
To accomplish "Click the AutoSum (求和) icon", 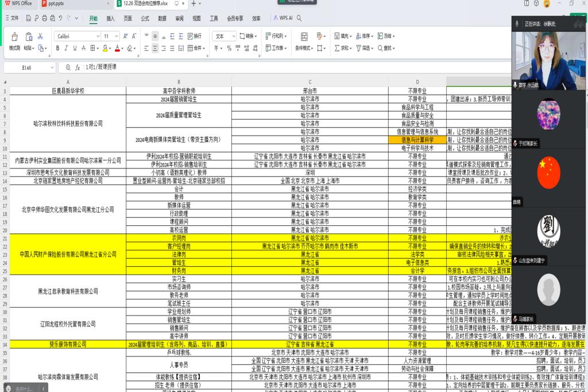I will point(343,48).
